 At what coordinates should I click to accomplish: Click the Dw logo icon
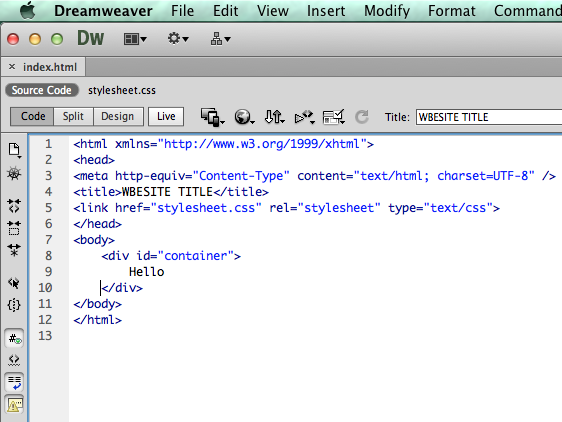pyautogui.click(x=91, y=38)
